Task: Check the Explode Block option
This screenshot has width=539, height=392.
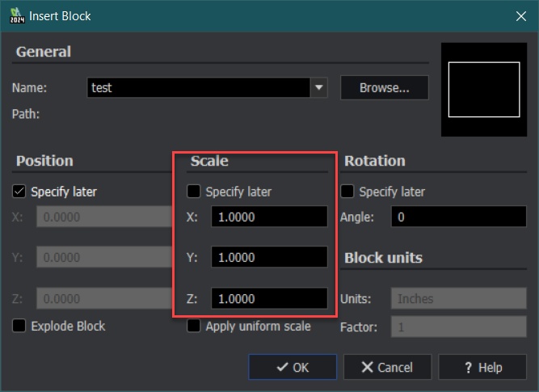Action: click(20, 326)
